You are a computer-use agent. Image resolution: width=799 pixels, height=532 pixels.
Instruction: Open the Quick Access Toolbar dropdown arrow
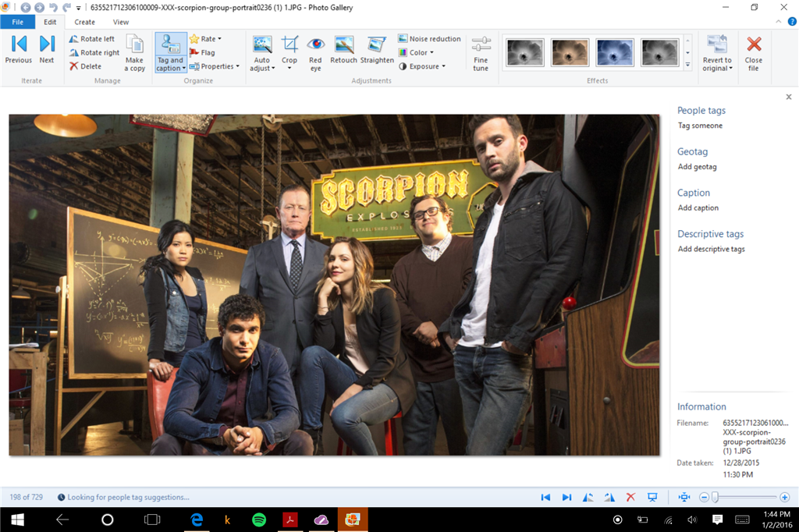point(79,8)
